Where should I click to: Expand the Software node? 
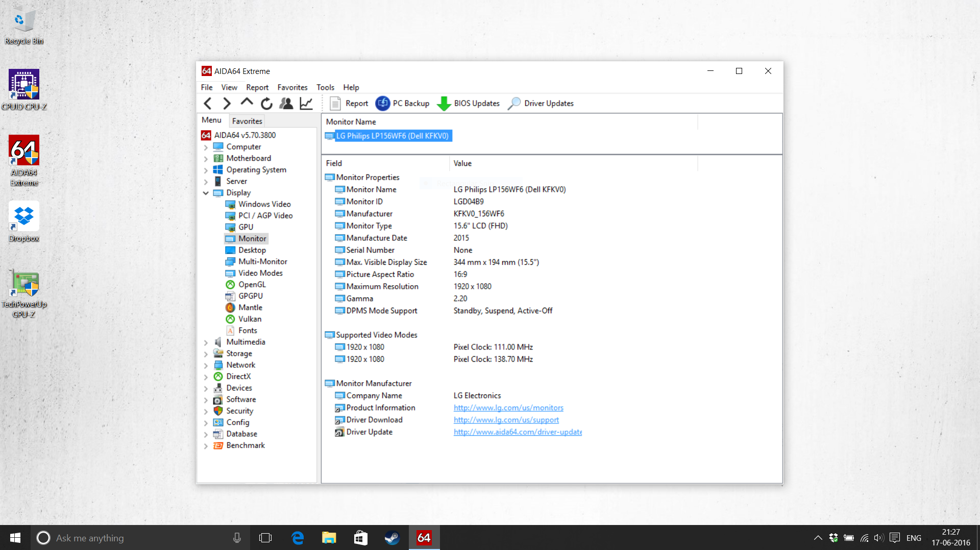pyautogui.click(x=206, y=400)
